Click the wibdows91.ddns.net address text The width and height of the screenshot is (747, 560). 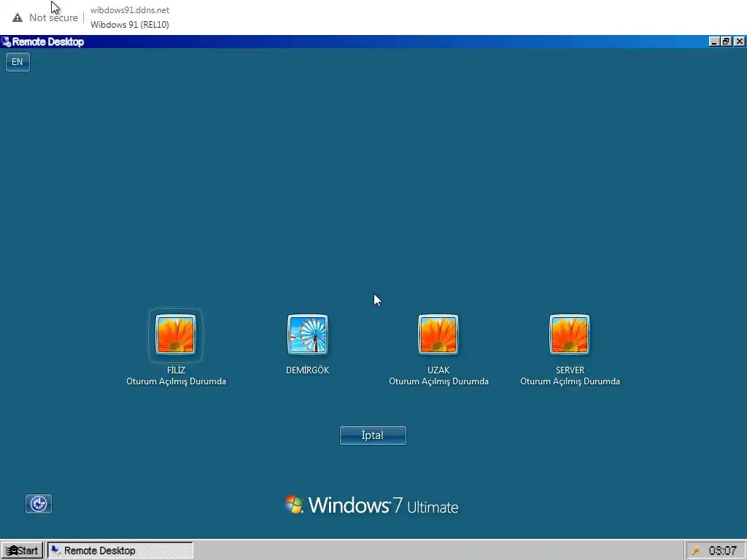(130, 10)
